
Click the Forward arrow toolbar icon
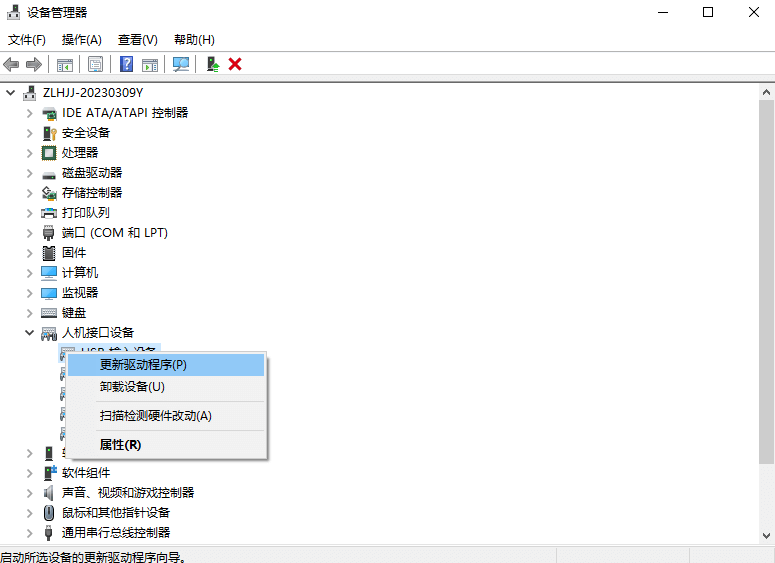tap(34, 64)
